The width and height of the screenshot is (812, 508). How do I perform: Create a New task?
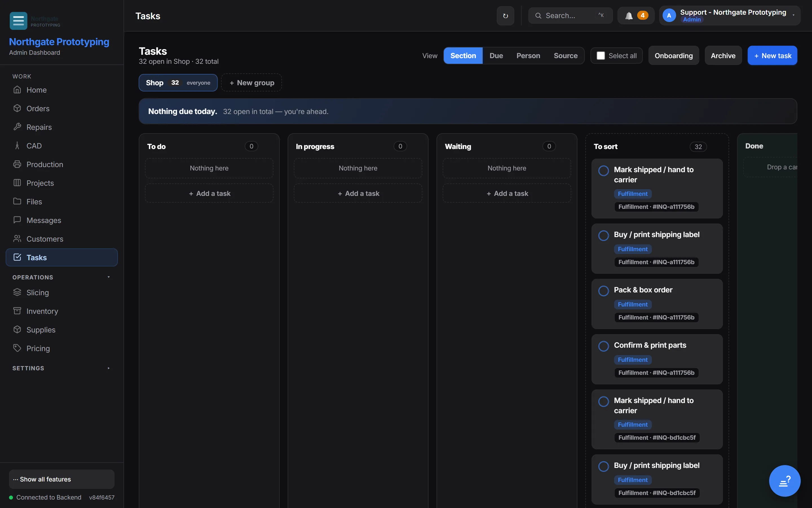[x=772, y=56]
